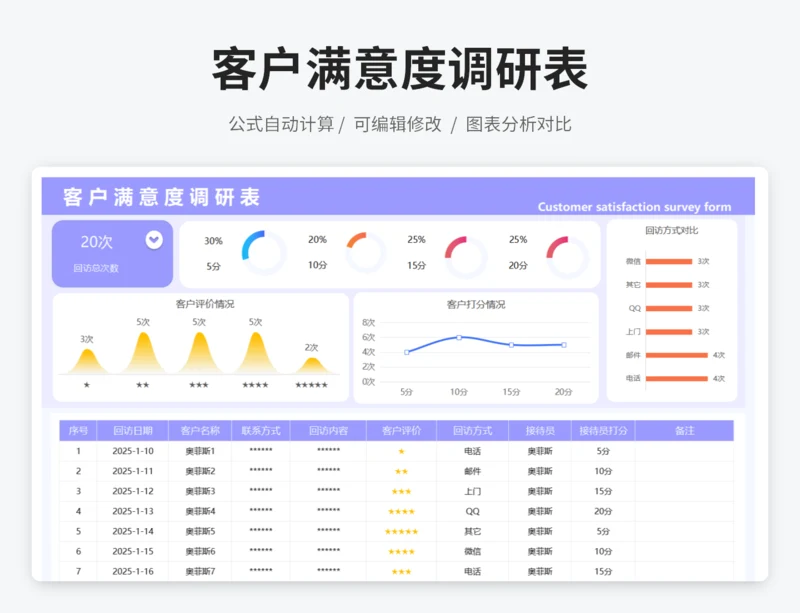This screenshot has height=613, width=800.
Task: Open the dropdown arrow beside 20次
Action: 154,240
